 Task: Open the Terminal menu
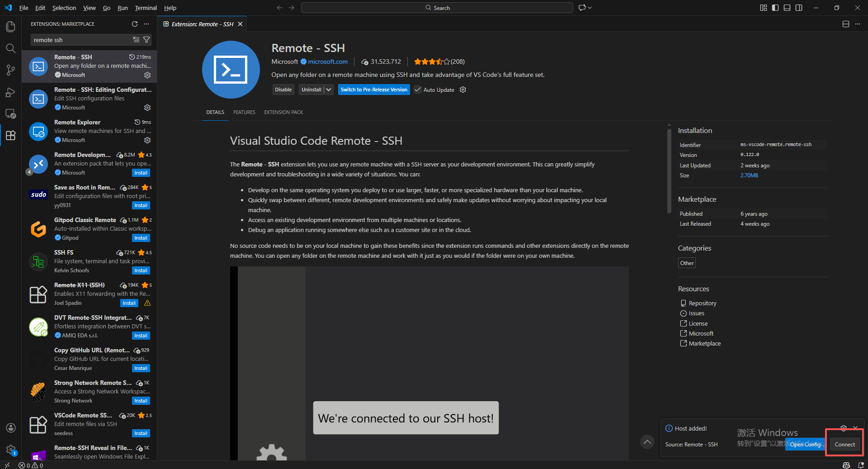[x=146, y=8]
